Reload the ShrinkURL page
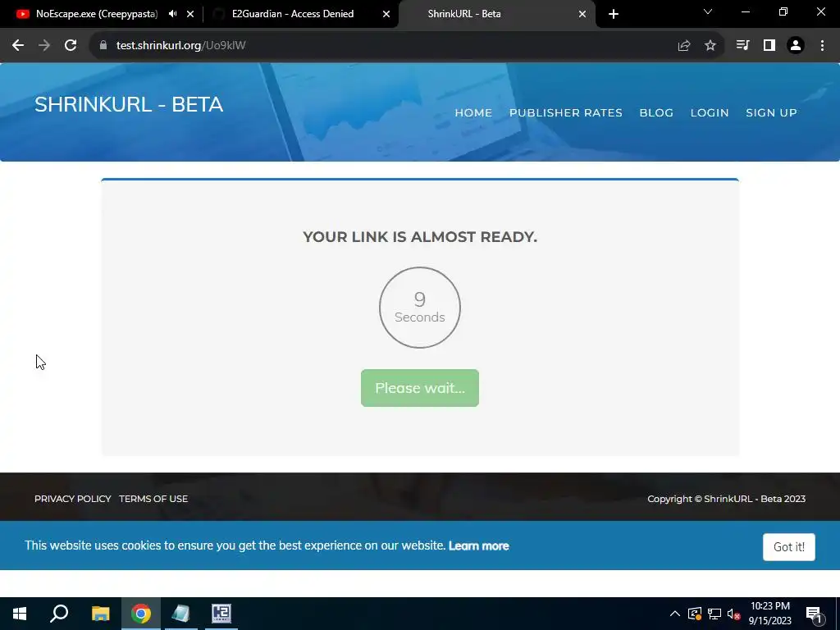The width and height of the screenshot is (840, 630). pos(71,46)
